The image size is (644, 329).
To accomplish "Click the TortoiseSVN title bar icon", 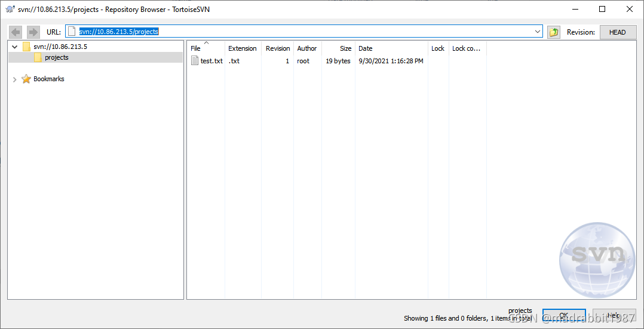I will pos(11,9).
